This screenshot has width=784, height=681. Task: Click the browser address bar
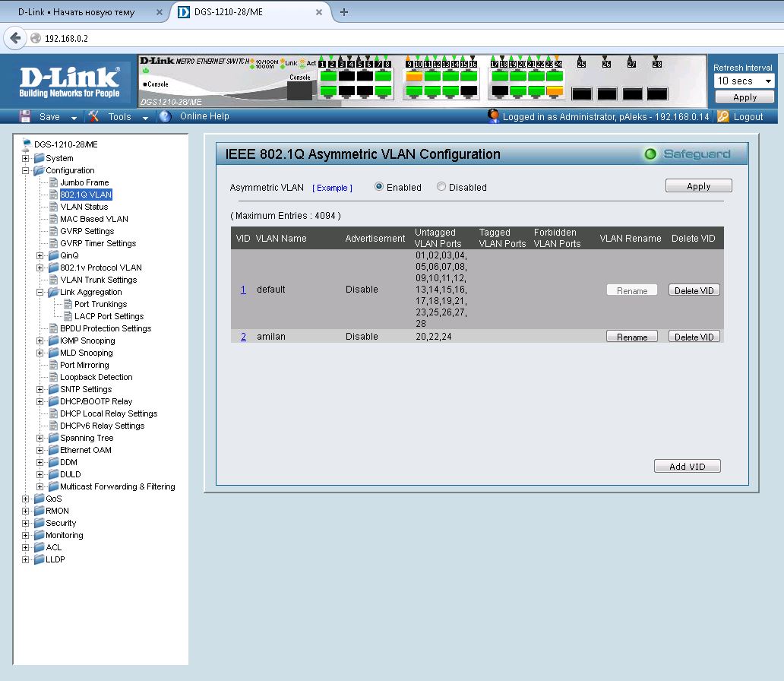(380, 38)
